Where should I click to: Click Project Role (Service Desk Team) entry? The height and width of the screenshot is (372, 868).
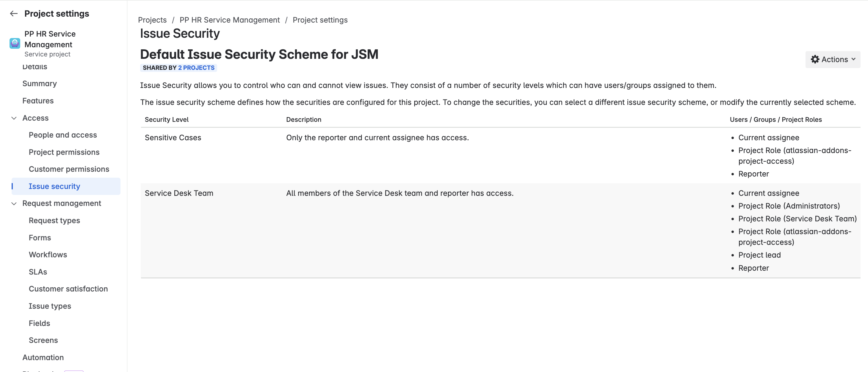(797, 219)
